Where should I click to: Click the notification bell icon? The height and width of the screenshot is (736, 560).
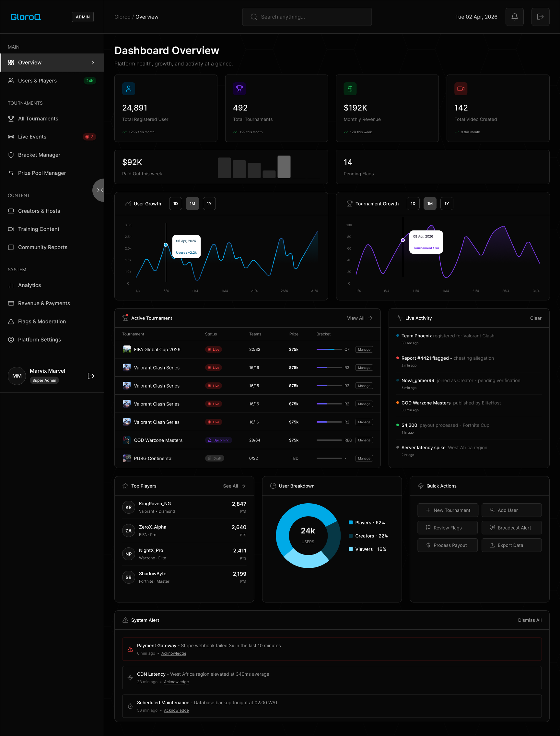(514, 17)
